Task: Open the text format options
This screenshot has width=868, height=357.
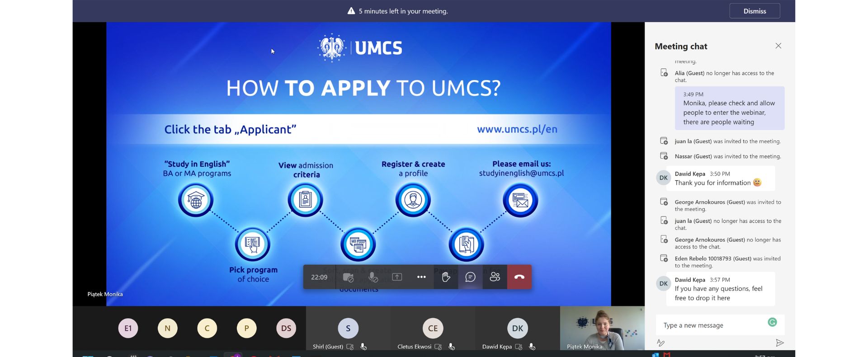Action: click(661, 343)
